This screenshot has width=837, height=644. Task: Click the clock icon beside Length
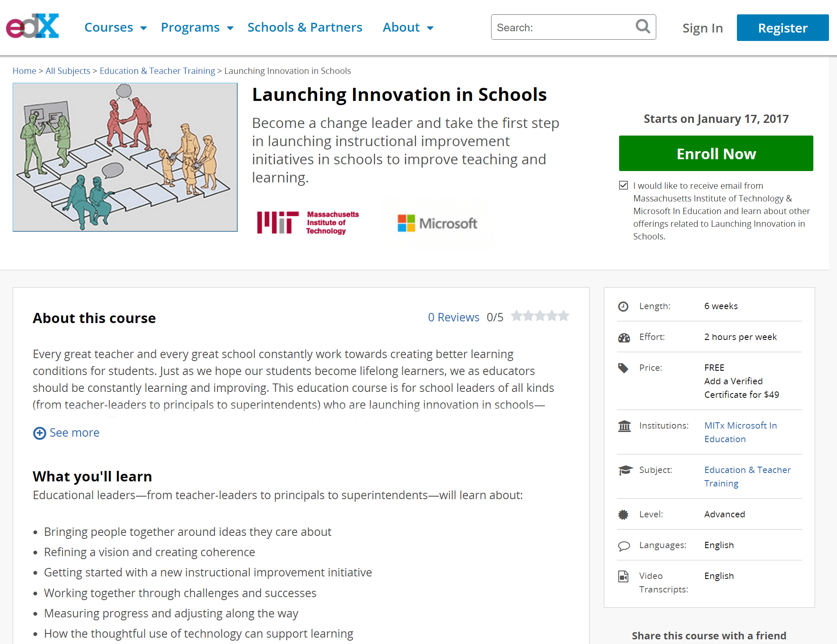(623, 307)
